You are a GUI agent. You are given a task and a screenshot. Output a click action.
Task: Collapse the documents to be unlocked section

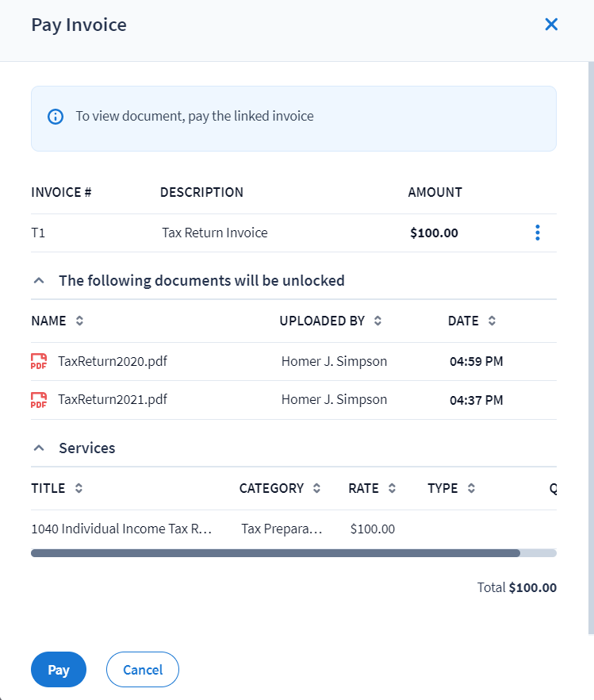click(x=38, y=280)
